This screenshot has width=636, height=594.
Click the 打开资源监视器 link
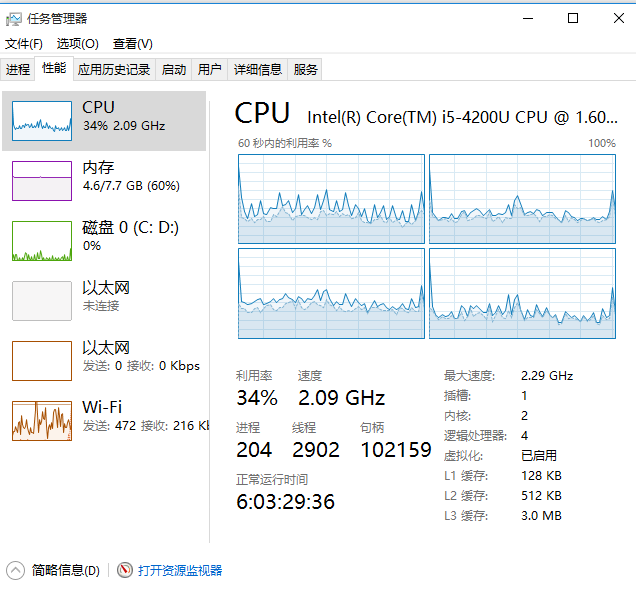180,570
